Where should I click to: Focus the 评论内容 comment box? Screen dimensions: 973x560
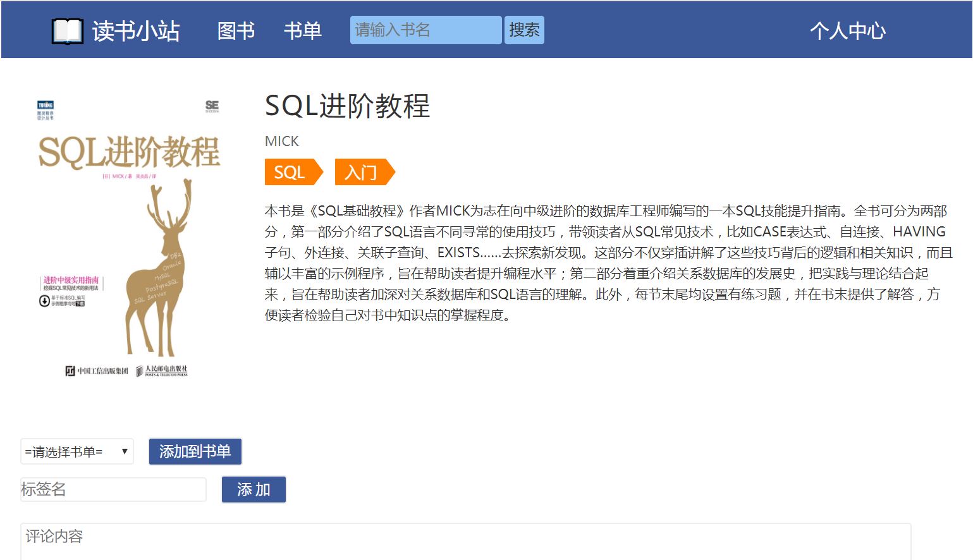[465, 542]
